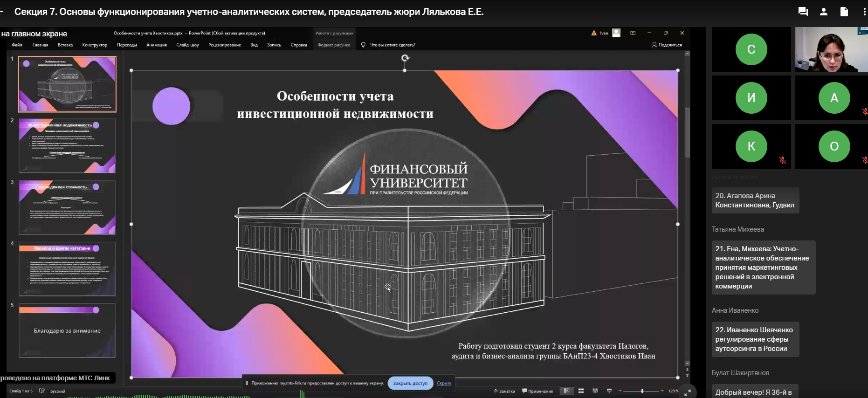
Task: Select slide 2 thumbnail Инвестиционная недвижимость
Action: [67, 146]
